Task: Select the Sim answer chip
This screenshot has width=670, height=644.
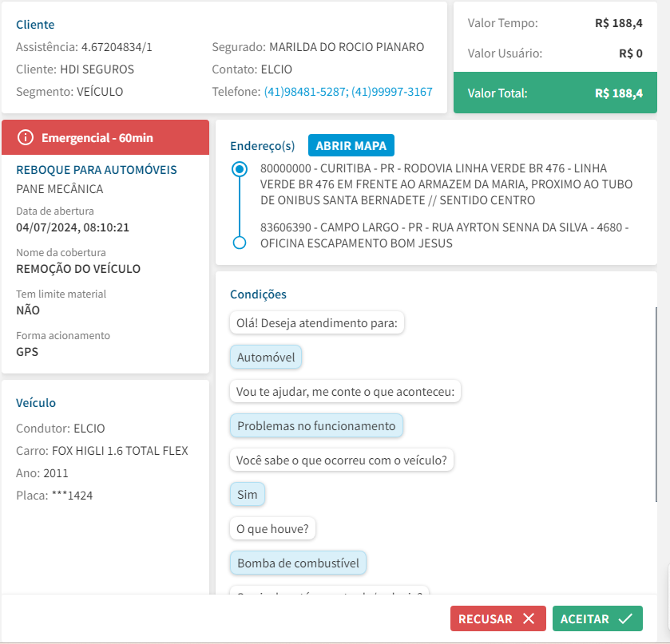Action: click(247, 495)
